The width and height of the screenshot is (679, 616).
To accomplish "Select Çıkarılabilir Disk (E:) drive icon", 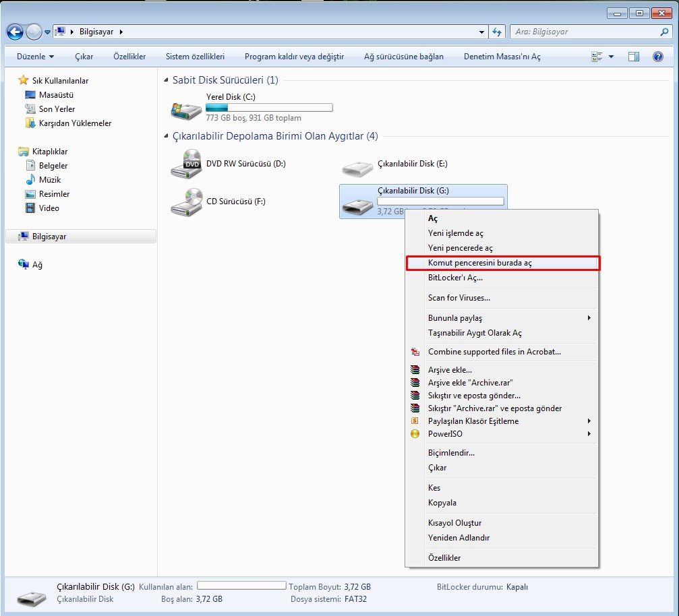I will coord(357,168).
